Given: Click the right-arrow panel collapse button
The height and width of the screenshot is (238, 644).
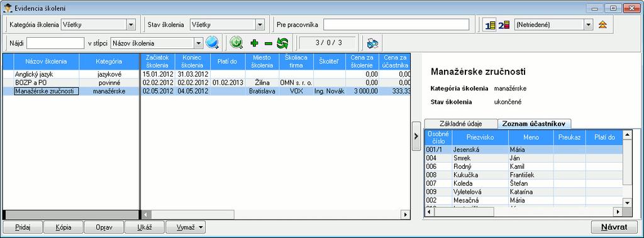Looking at the screenshot, I should (416, 136).
